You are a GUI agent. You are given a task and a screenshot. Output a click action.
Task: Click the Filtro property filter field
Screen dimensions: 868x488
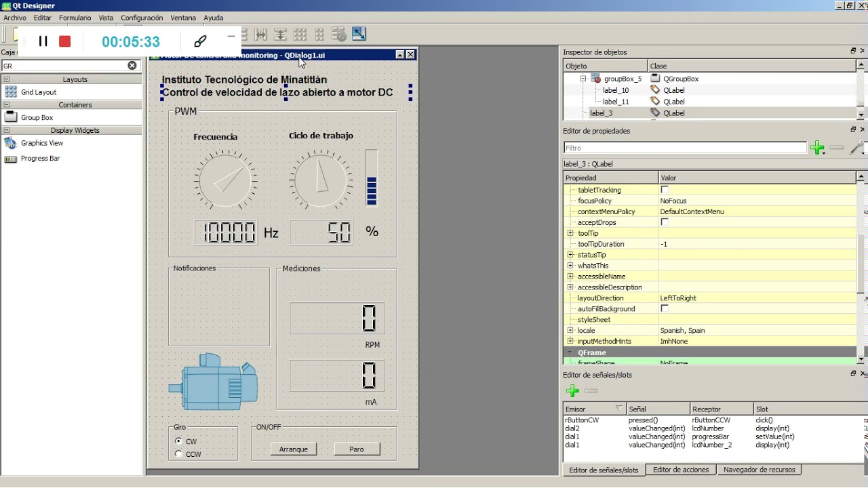(685, 148)
